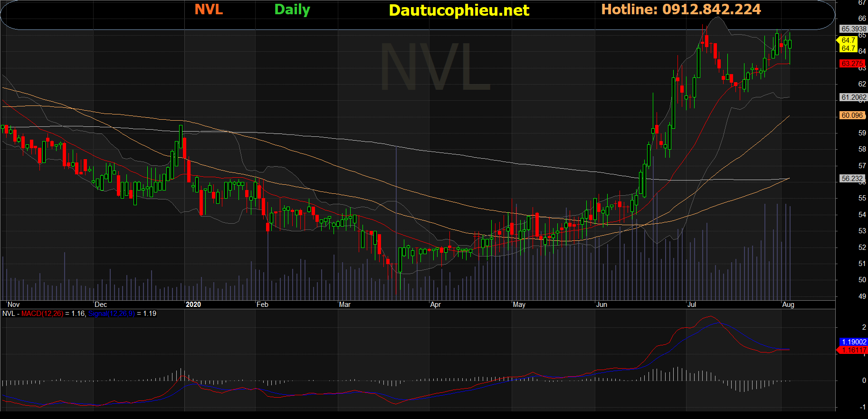868x419 pixels.
Task: Jump to the 2020 marker on the time axis
Action: (193, 305)
